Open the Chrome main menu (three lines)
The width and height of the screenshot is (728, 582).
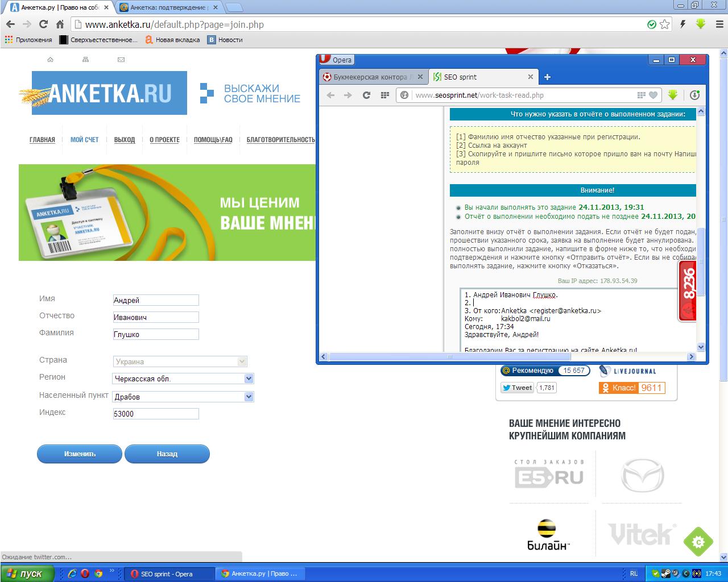pos(718,24)
